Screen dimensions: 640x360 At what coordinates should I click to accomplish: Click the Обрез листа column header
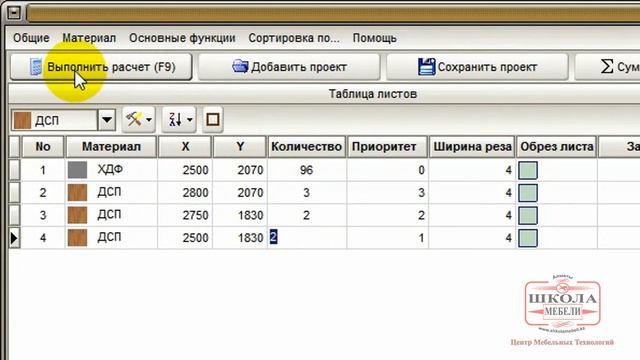pos(557,147)
